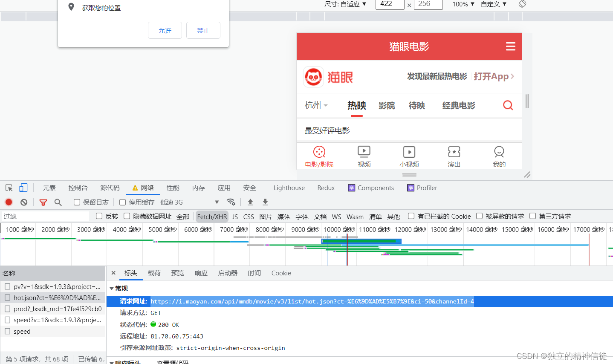Click 禁止 in location prompt
The height and width of the screenshot is (364, 613).
[x=203, y=30]
